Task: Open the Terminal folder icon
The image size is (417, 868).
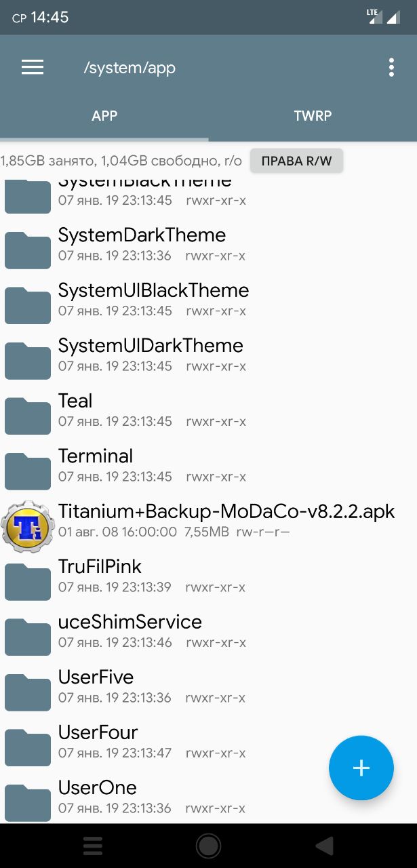Action: 28,471
